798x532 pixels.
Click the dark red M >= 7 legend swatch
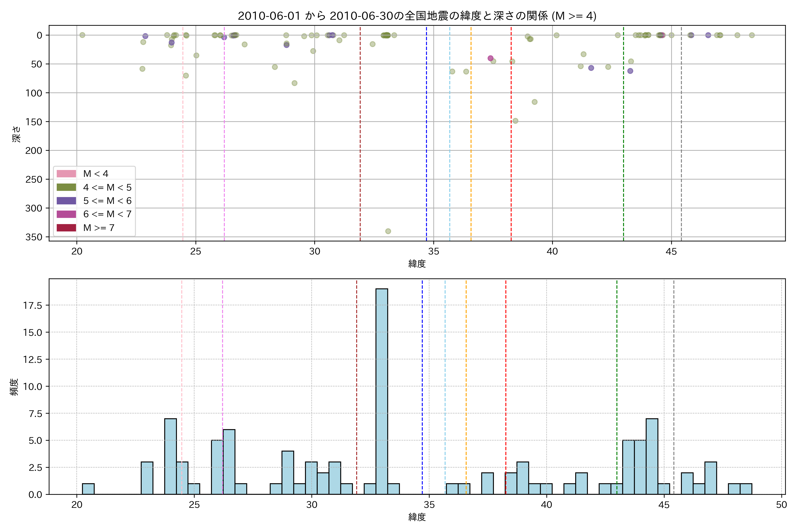(x=66, y=228)
